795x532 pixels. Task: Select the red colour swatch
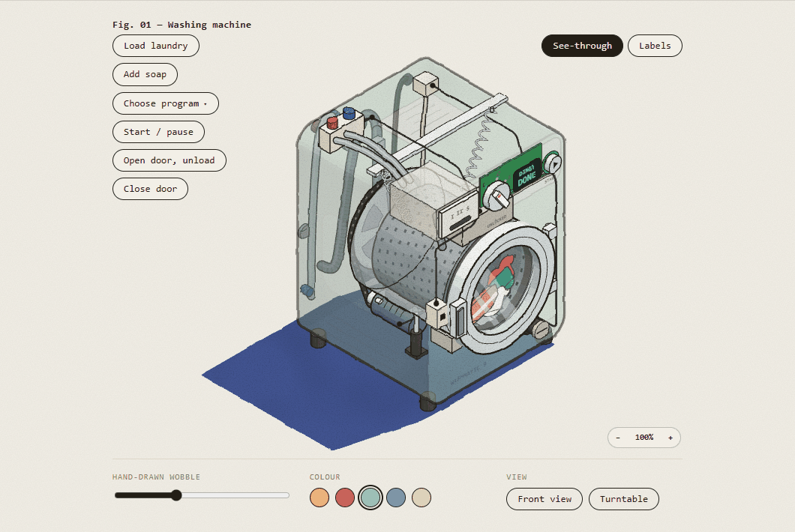pos(345,498)
